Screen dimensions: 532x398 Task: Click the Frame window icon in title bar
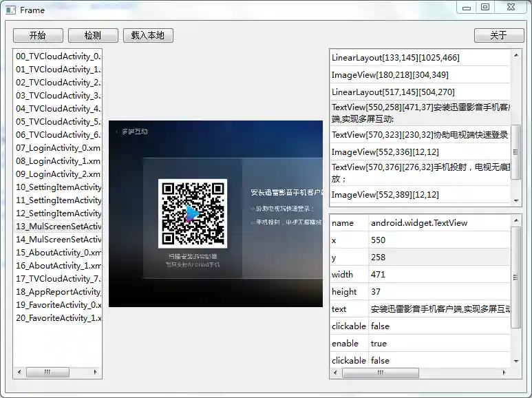click(x=10, y=10)
